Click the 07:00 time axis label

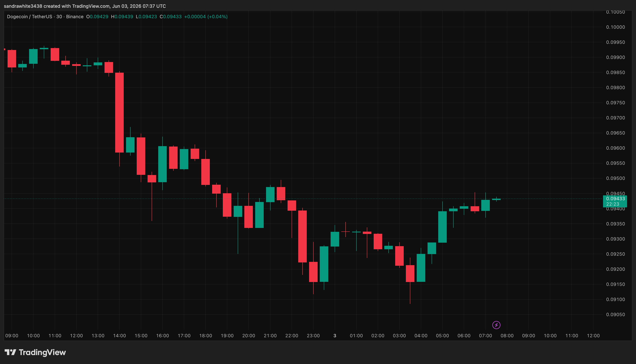[x=486, y=336]
